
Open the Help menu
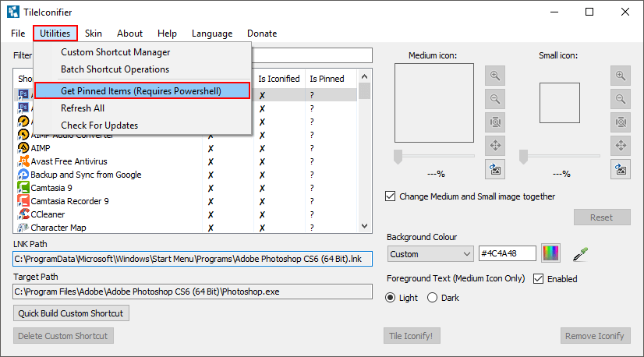[167, 34]
